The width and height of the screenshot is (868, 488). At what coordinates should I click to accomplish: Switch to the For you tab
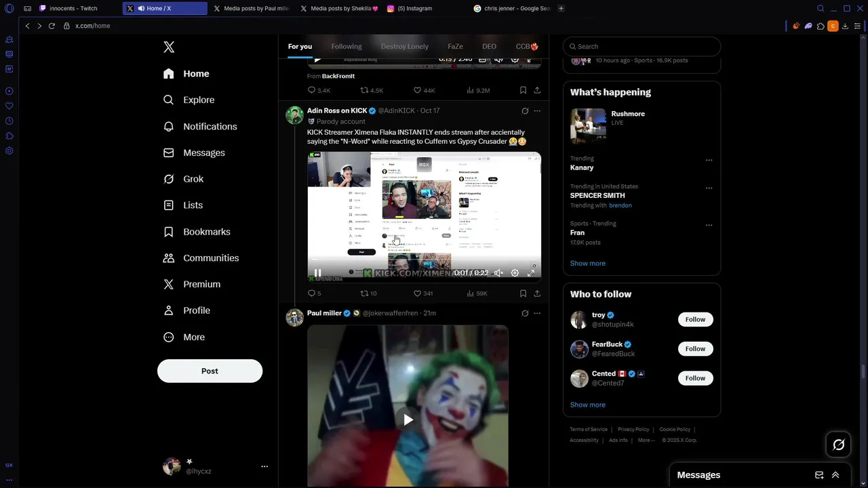pos(300,46)
